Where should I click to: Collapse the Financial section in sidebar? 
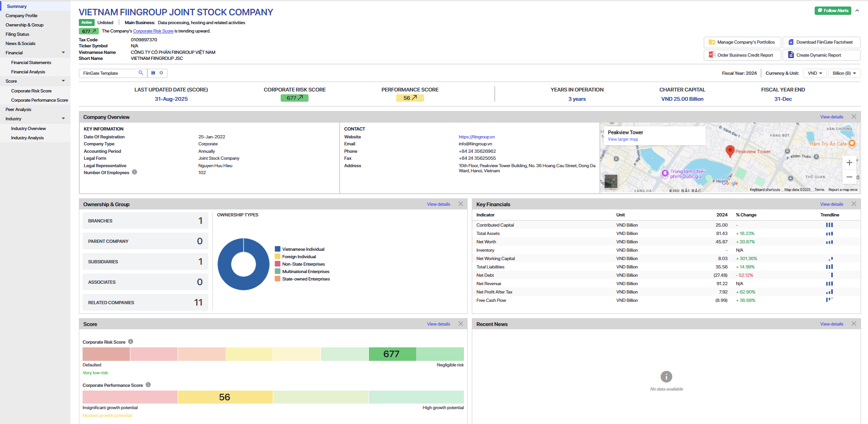pos(63,53)
